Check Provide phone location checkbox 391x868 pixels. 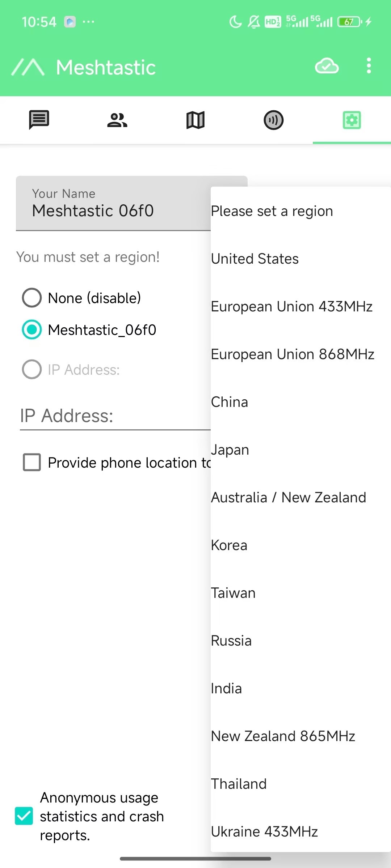[32, 462]
